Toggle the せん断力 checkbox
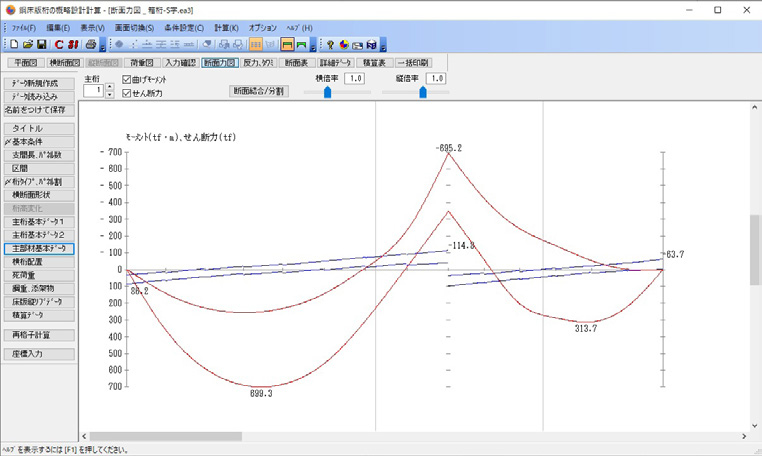Image resolution: width=762 pixels, height=456 pixels. coord(126,93)
